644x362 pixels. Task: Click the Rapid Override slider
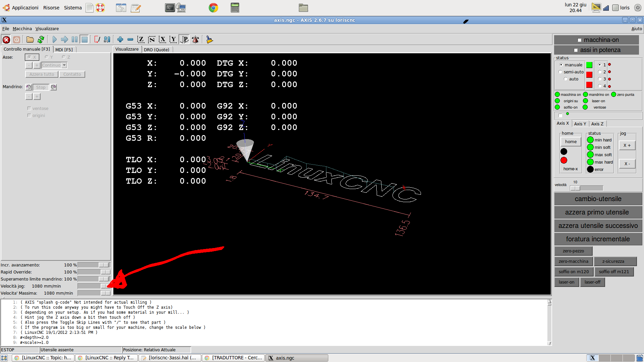pos(94,272)
